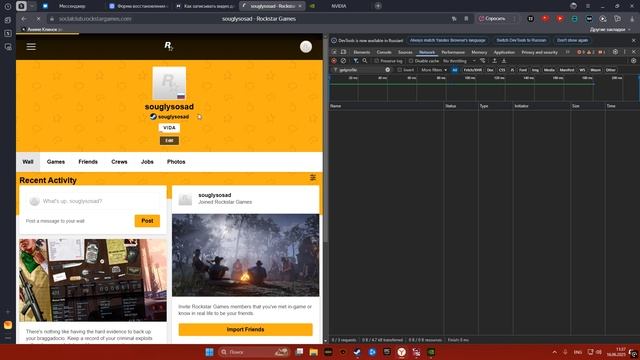Filter requests by WS type
640x360 pixels.
coord(582,70)
